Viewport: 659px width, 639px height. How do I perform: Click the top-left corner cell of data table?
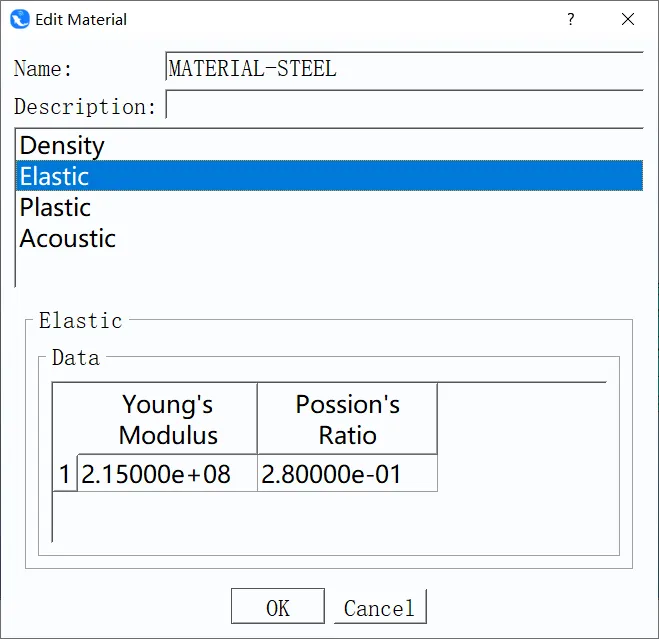click(x=64, y=419)
